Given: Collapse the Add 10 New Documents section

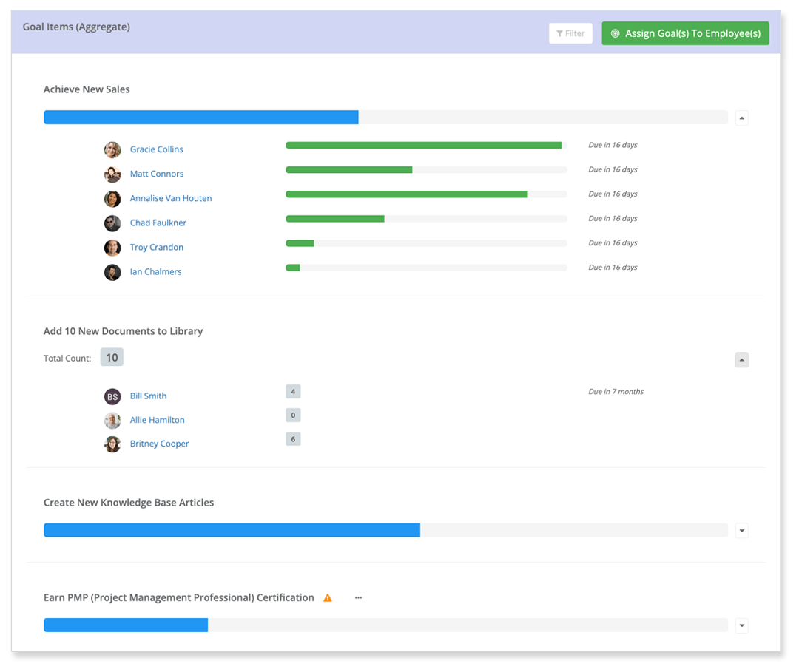Looking at the screenshot, I should (x=741, y=360).
